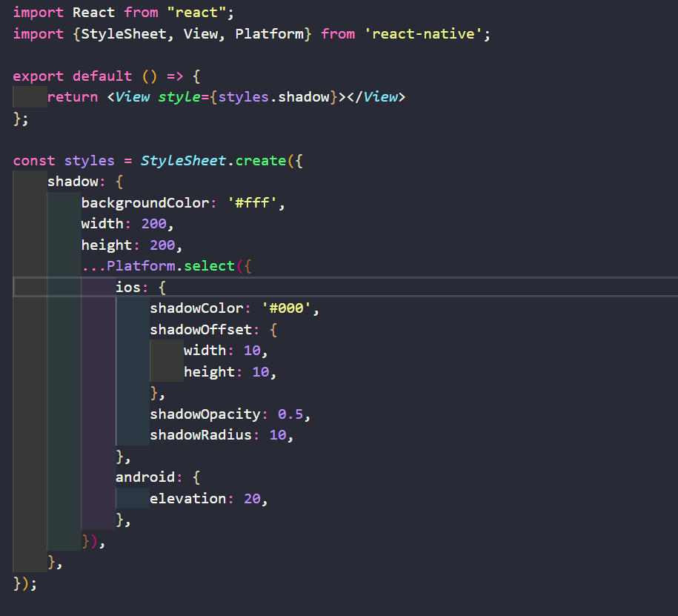This screenshot has width=678, height=616.
Task: Click the Platform name in the import braces
Action: [x=270, y=34]
